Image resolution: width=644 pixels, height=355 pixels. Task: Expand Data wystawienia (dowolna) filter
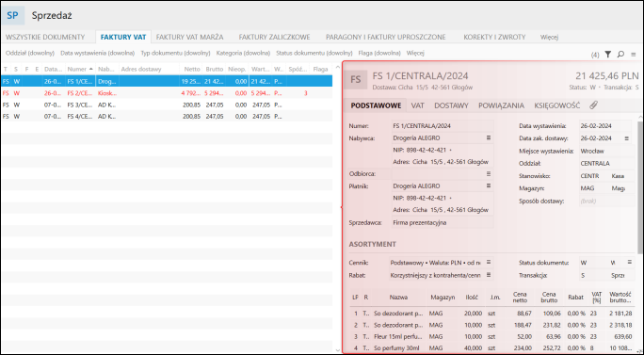[x=98, y=53]
